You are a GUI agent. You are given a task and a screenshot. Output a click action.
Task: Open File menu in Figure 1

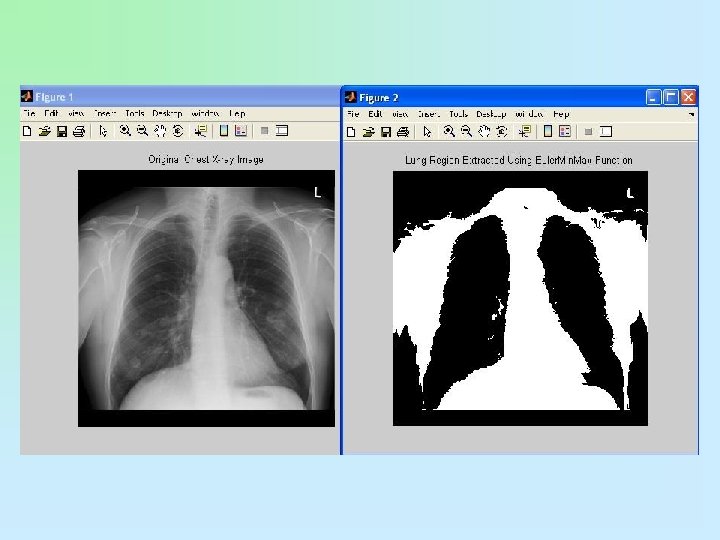29,113
